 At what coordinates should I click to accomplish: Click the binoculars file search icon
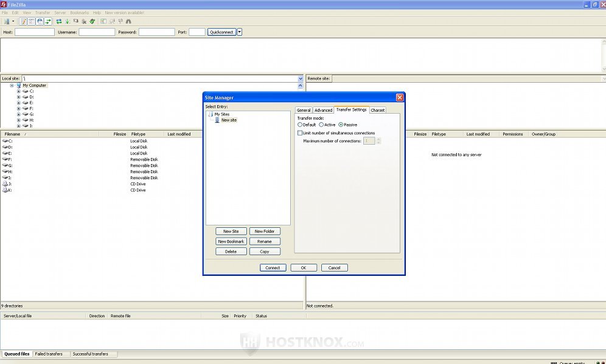[129, 22]
